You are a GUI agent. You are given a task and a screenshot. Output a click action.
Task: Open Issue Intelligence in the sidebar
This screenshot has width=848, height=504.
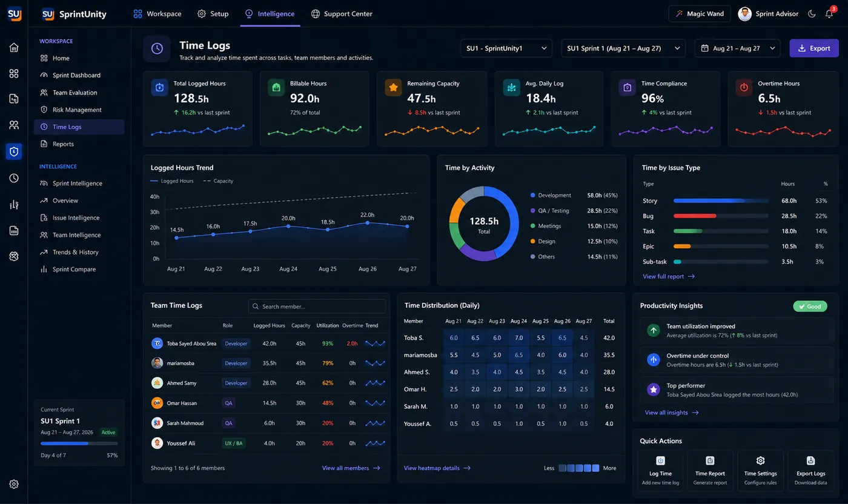coord(76,217)
